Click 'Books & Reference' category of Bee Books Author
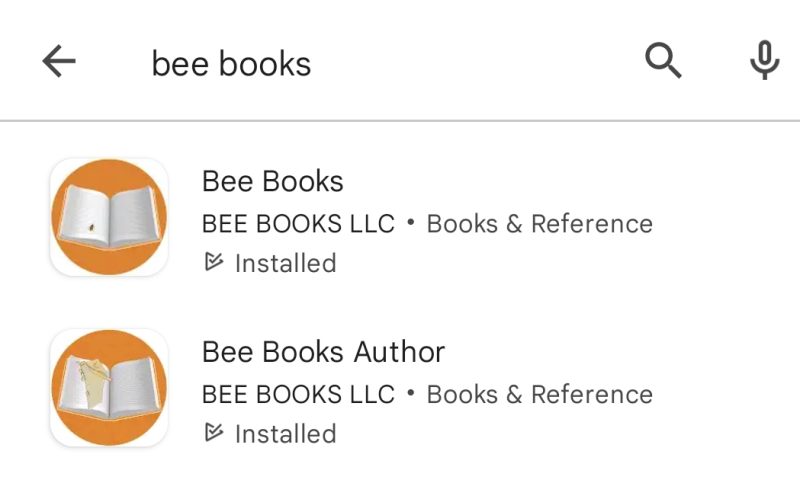 point(539,394)
